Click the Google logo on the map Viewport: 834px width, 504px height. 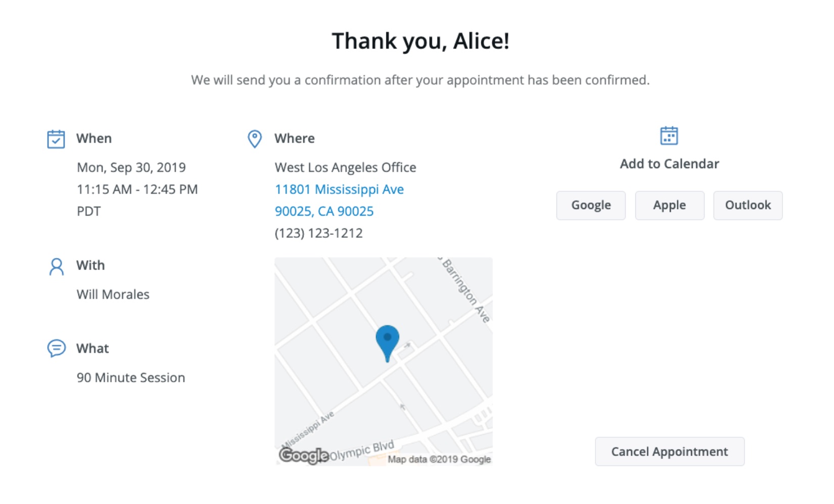click(302, 456)
